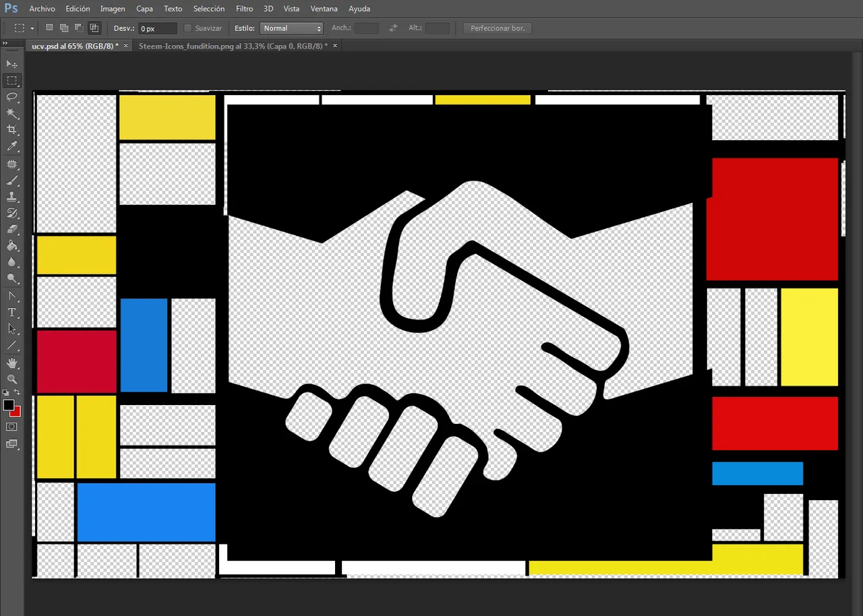The width and height of the screenshot is (863, 616).
Task: Select the Dodge tool
Action: click(x=11, y=278)
